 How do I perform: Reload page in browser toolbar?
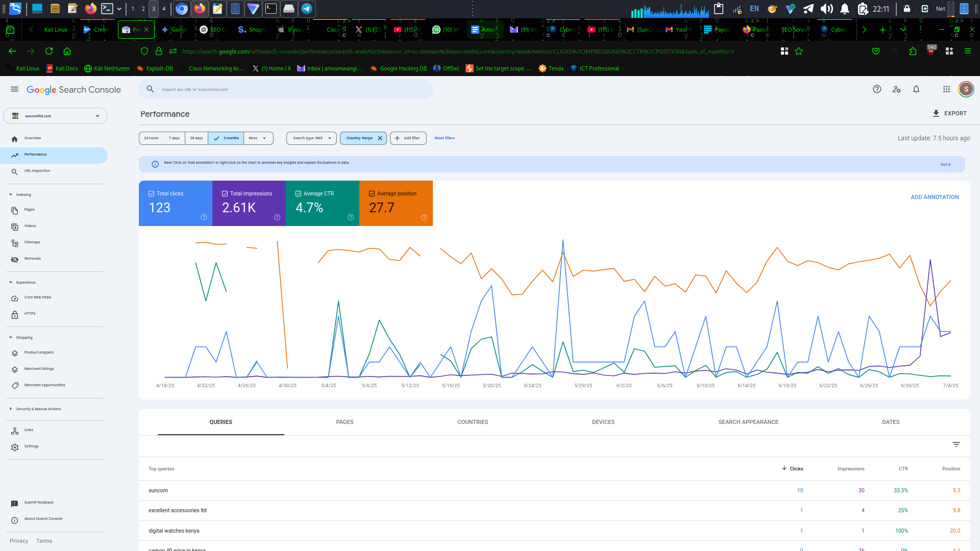[49, 51]
